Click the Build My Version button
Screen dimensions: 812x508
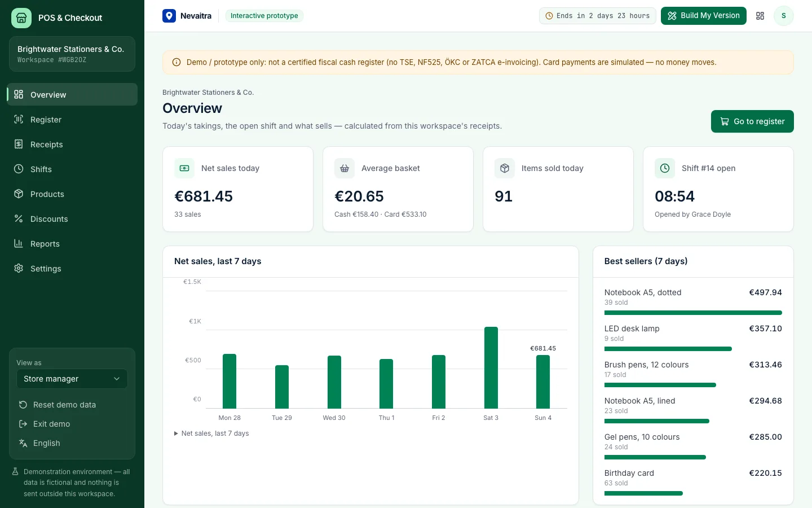tap(704, 16)
